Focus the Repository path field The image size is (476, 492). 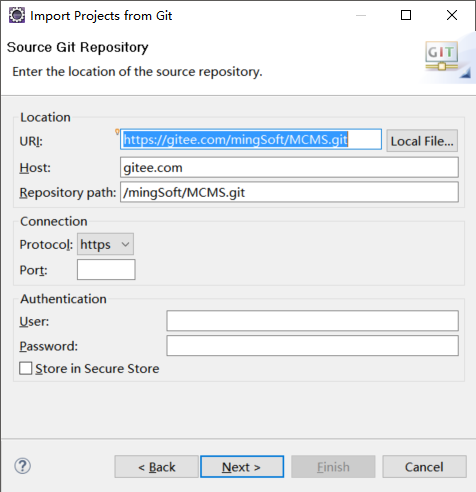pos(289,192)
